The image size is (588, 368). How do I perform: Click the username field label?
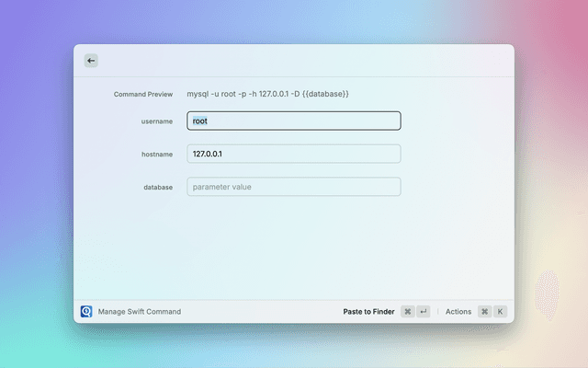[156, 121]
